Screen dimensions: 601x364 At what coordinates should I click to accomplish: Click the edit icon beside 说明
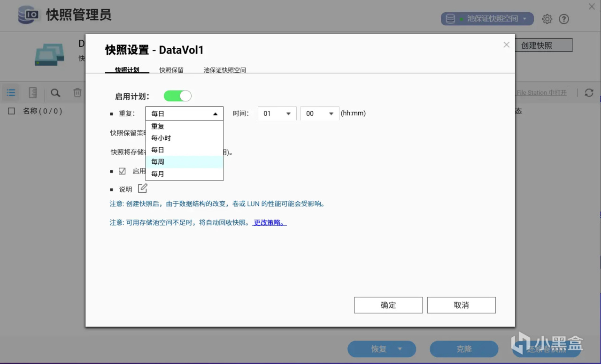143,189
